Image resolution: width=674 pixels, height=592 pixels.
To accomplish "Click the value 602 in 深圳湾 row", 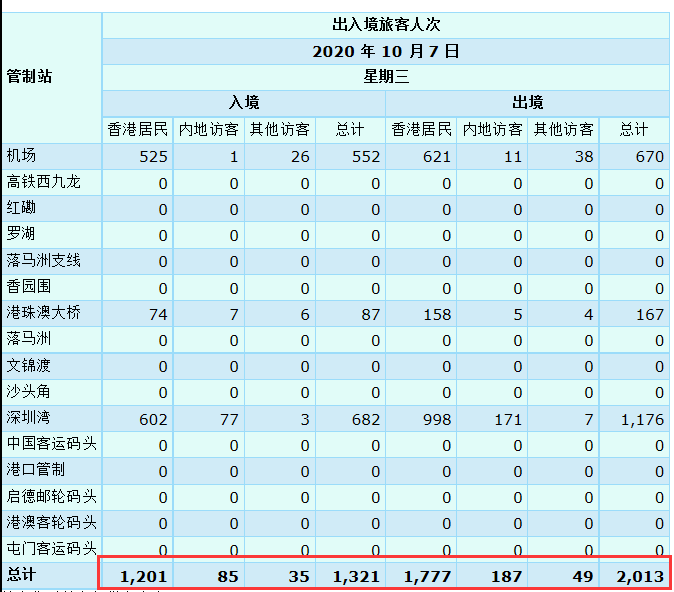I will [153, 420].
